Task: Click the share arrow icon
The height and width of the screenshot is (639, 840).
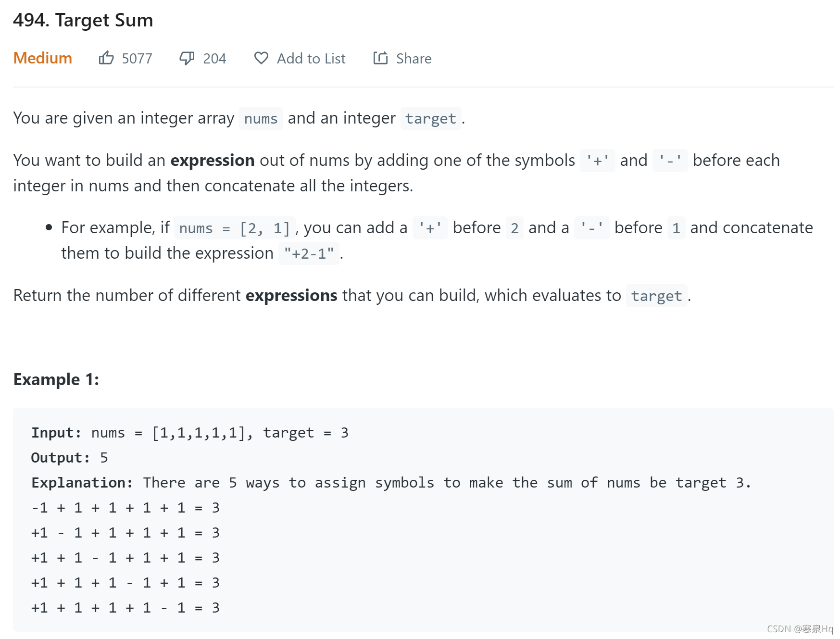Action: 380,58
